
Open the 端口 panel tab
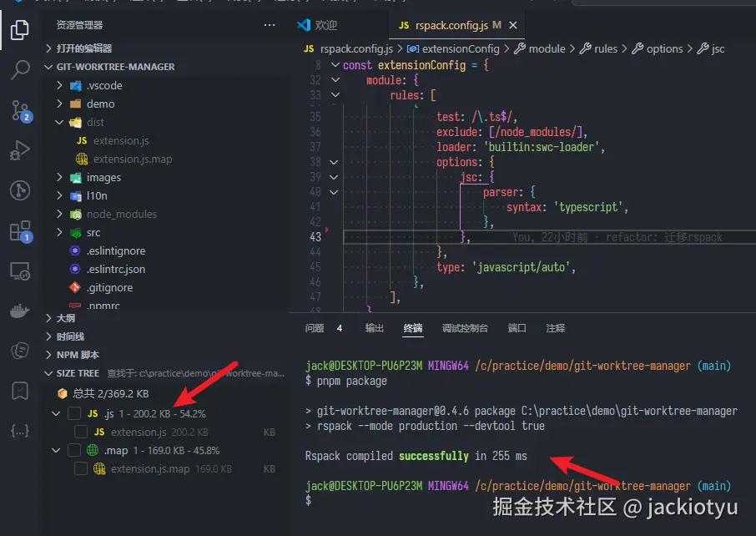[x=517, y=328]
